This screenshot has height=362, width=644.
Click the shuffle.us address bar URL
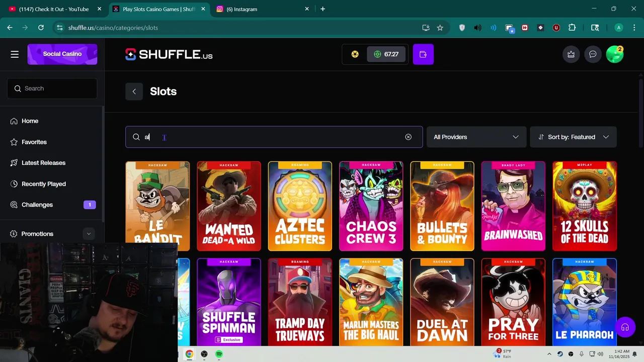113,28
